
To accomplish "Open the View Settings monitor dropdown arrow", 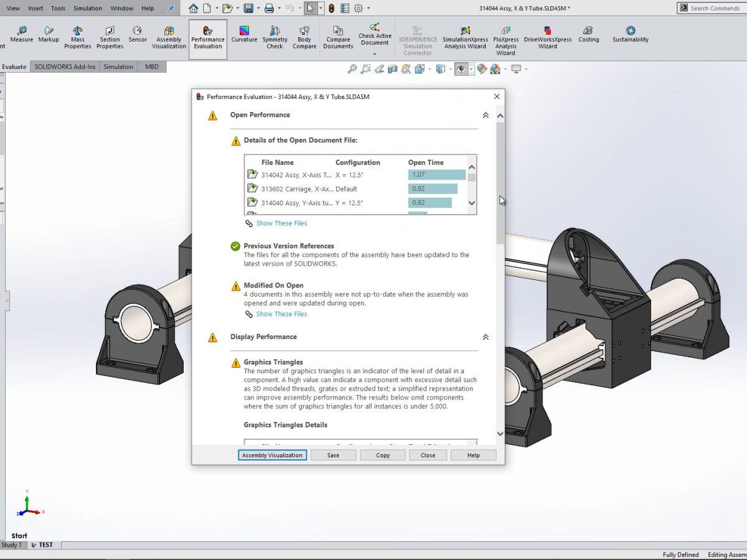I will (x=526, y=69).
